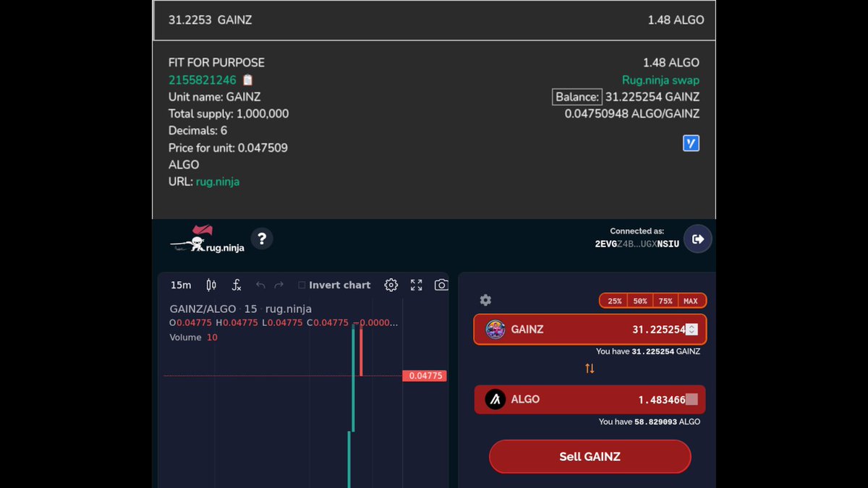The image size is (868, 488).
Task: Select MAX balance amount
Action: point(691,301)
